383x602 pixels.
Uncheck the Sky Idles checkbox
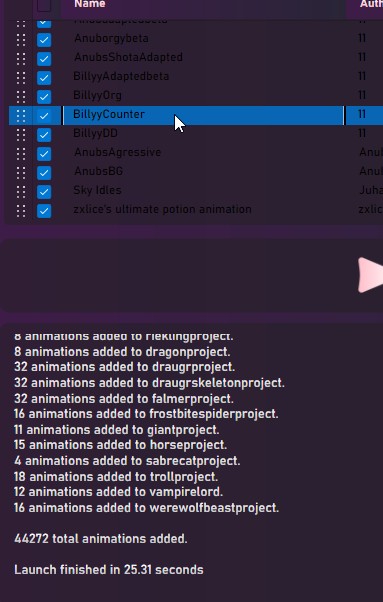[x=44, y=191]
